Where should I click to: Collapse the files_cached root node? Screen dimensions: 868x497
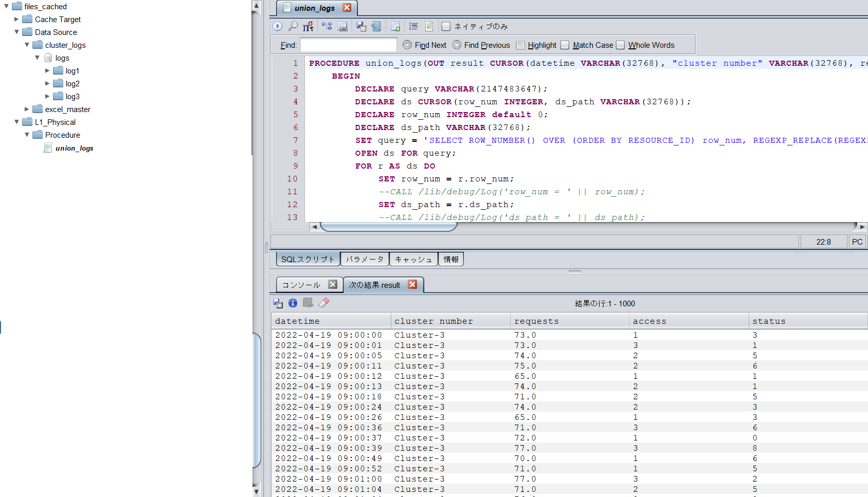tap(6, 6)
